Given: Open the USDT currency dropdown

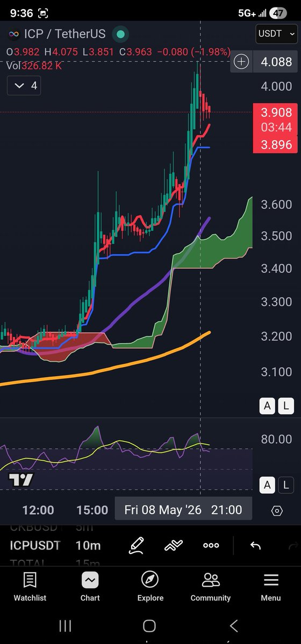Looking at the screenshot, I should (x=276, y=34).
